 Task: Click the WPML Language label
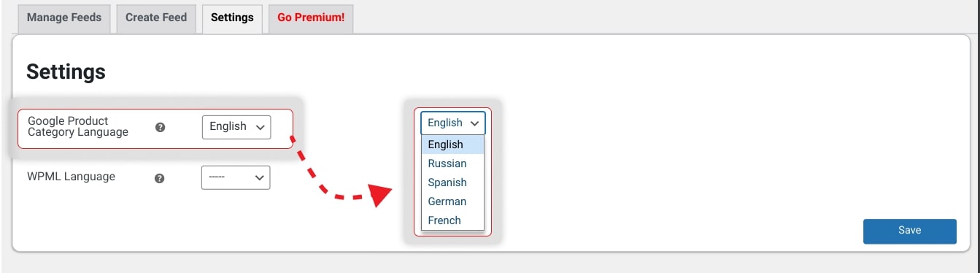pos(72,177)
